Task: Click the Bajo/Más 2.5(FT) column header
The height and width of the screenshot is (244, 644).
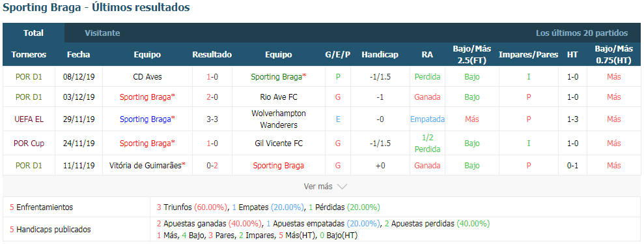Action: tap(472, 55)
